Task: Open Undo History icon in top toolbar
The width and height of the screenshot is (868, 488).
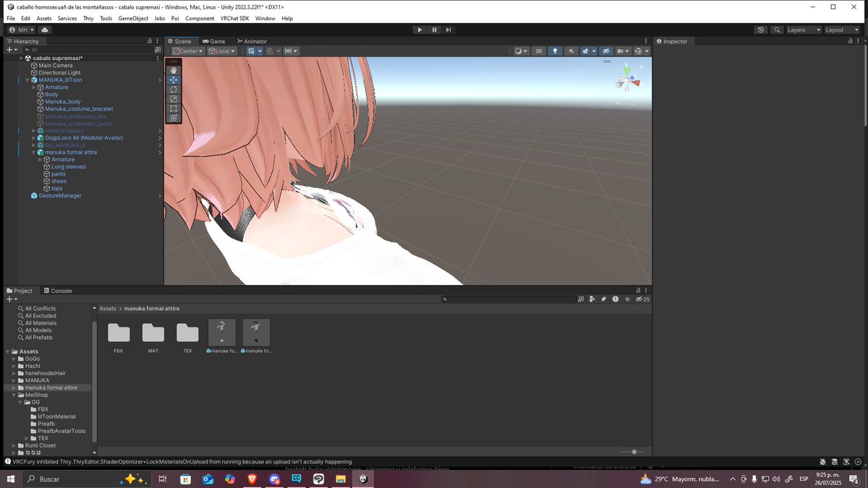Action: click(x=761, y=30)
